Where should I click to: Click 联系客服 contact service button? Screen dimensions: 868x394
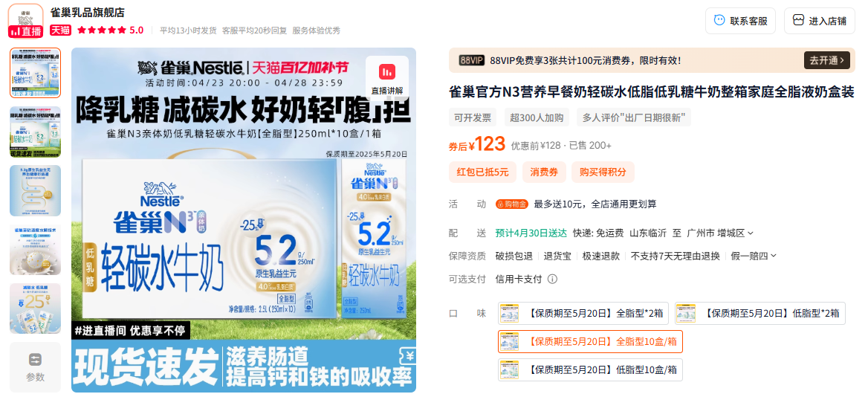(x=740, y=21)
